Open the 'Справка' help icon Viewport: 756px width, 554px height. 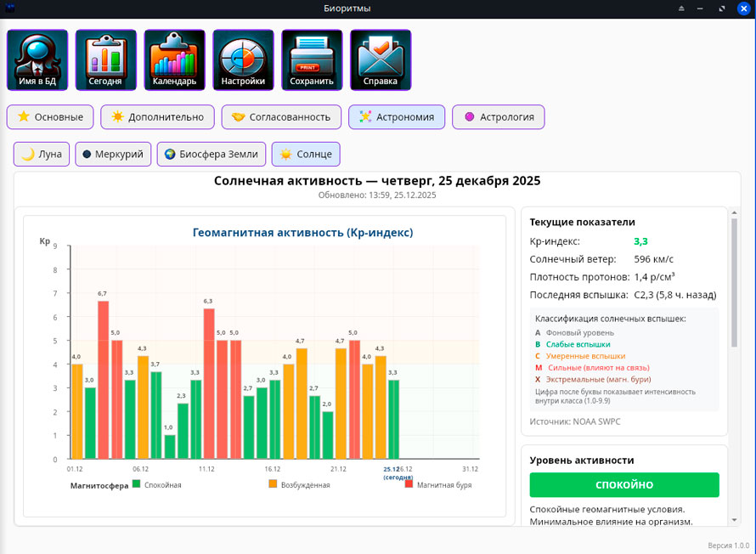381,60
